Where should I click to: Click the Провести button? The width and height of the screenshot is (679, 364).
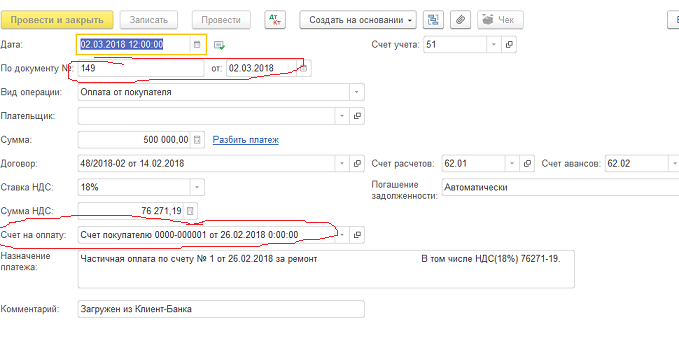[x=221, y=20]
